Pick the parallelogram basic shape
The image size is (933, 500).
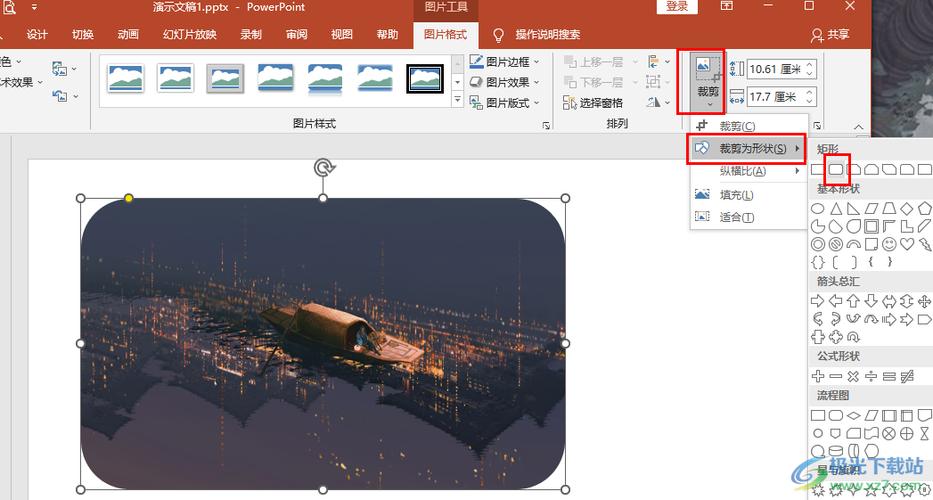[871, 209]
